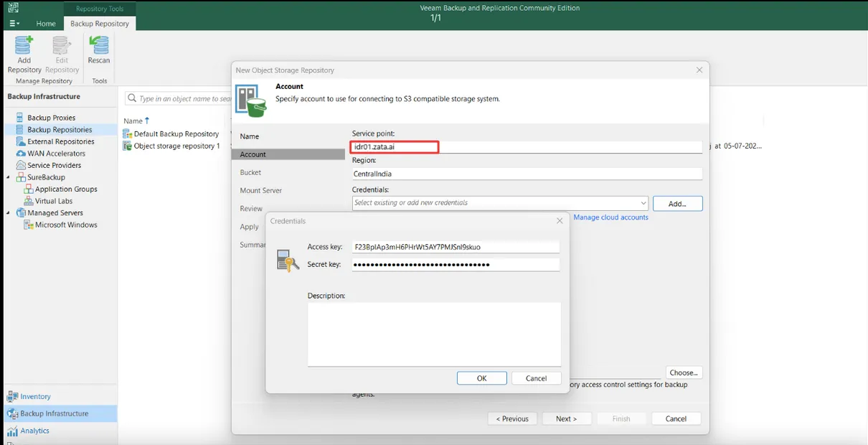The height and width of the screenshot is (445, 868).
Task: Cancel the Credentials dialog
Action: (536, 378)
